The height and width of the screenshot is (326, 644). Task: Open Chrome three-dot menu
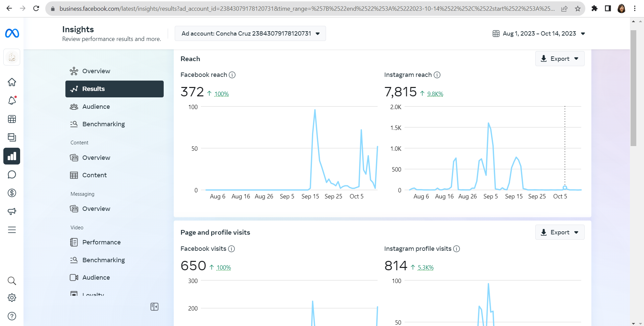click(x=635, y=8)
